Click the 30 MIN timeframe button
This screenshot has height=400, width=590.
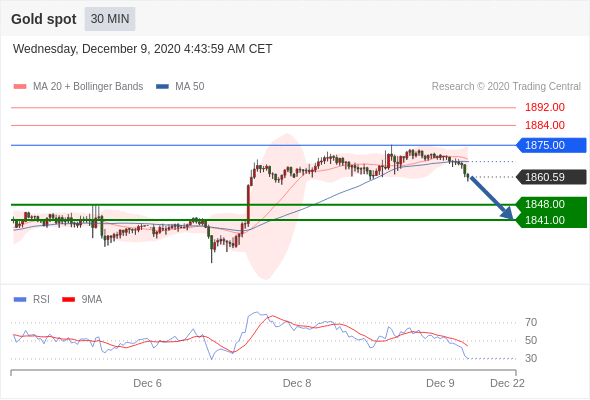point(110,19)
